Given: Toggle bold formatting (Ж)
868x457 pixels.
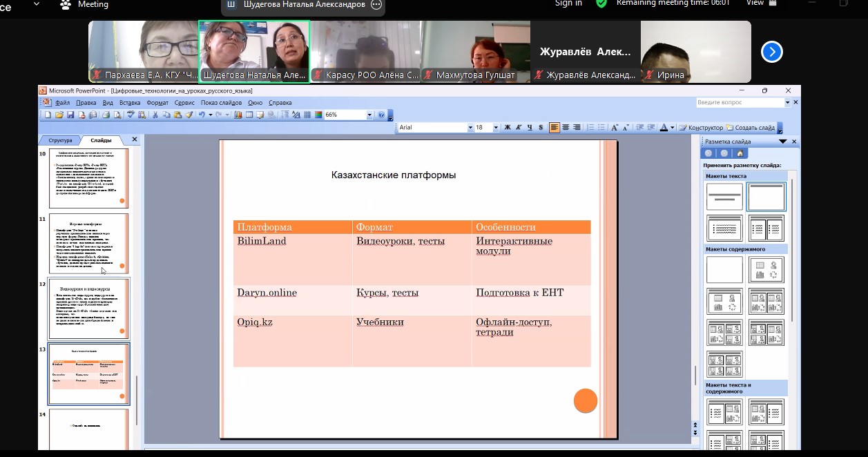Looking at the screenshot, I should coord(508,128).
